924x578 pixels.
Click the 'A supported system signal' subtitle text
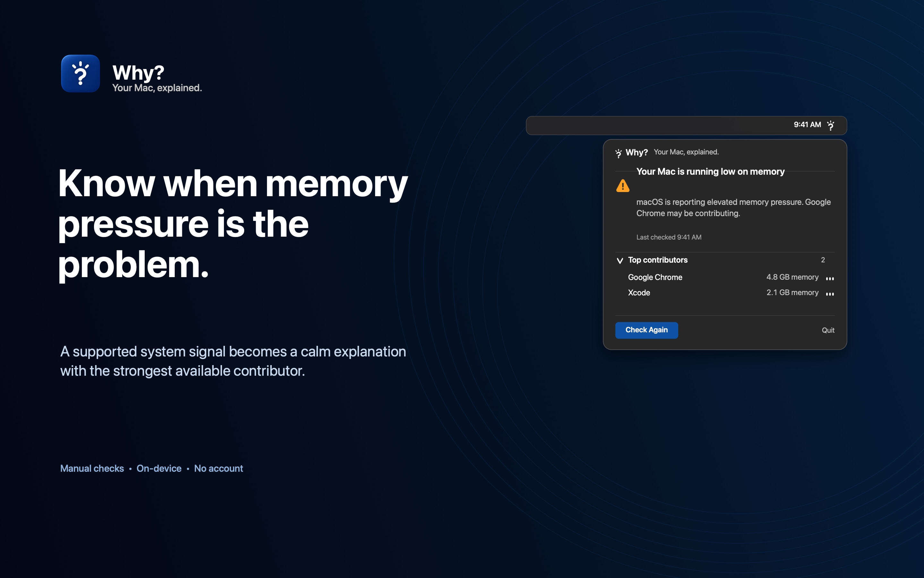coord(233,361)
